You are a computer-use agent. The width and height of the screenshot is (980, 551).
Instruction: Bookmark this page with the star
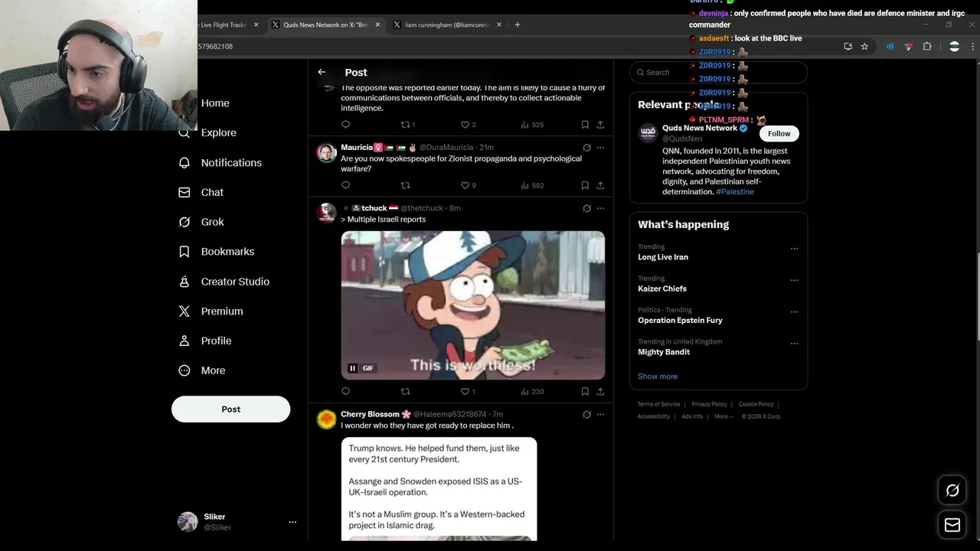(864, 47)
